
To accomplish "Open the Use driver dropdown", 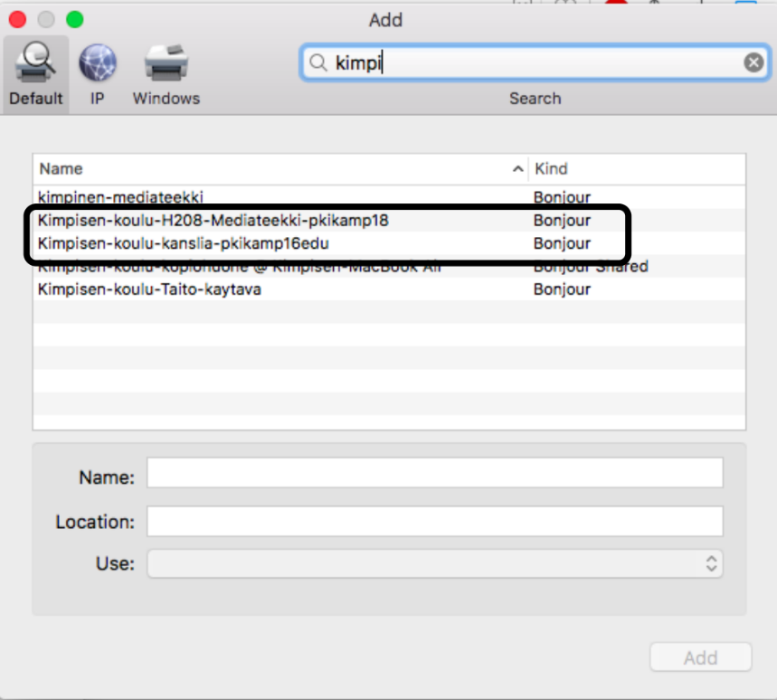I will coord(434,563).
